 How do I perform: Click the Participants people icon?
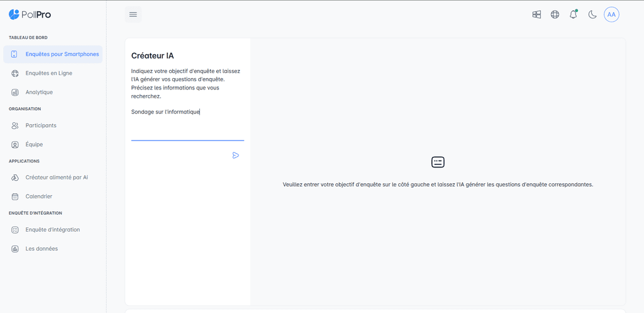coord(15,125)
